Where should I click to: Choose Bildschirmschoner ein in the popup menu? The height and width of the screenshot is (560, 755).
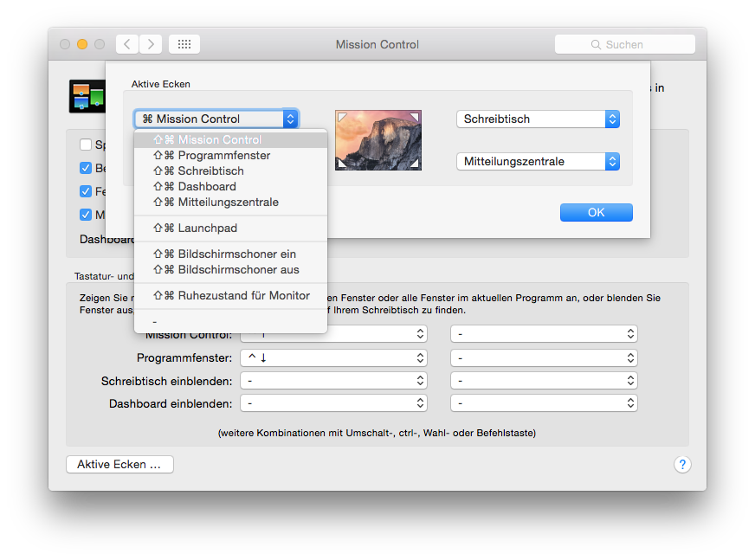(x=230, y=254)
